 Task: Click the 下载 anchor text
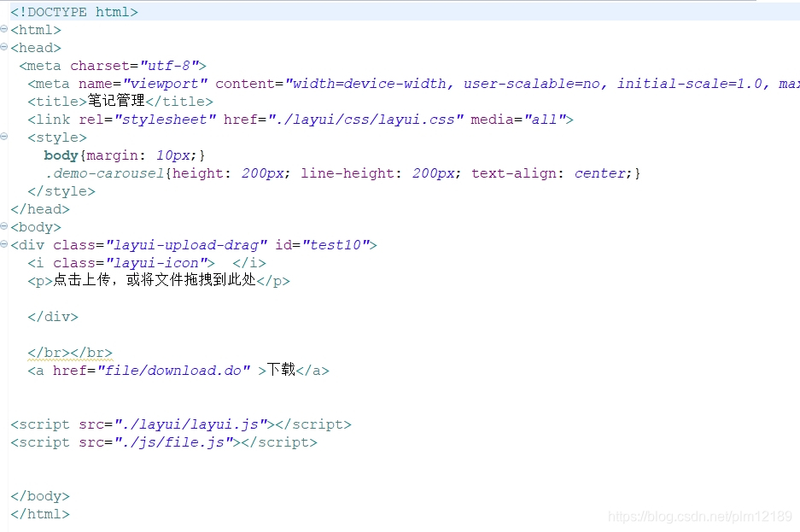click(281, 369)
